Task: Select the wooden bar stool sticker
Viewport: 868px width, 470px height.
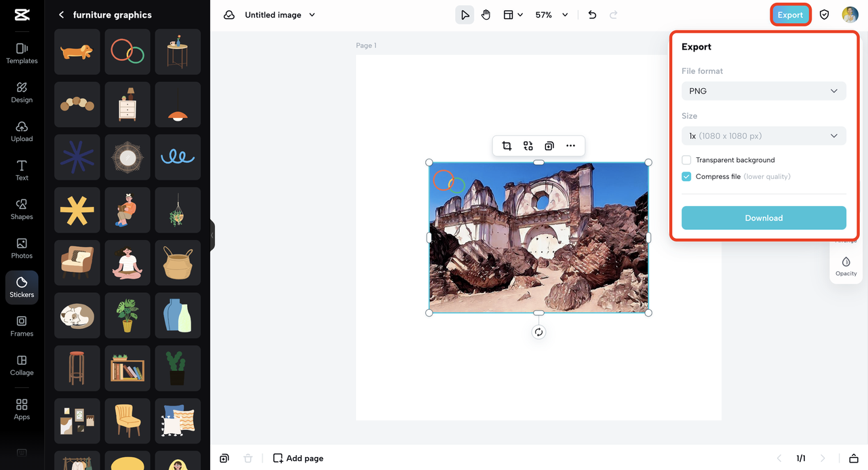Action: (77, 368)
